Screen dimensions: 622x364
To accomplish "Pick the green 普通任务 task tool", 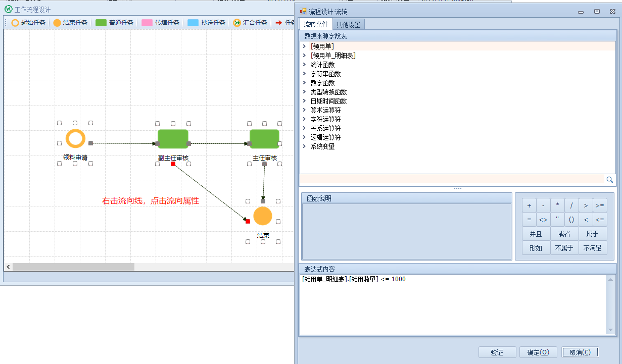I will pos(115,23).
